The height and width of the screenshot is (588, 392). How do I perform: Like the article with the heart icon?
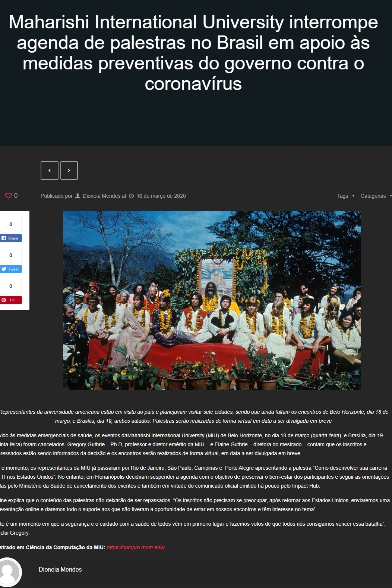(x=8, y=196)
